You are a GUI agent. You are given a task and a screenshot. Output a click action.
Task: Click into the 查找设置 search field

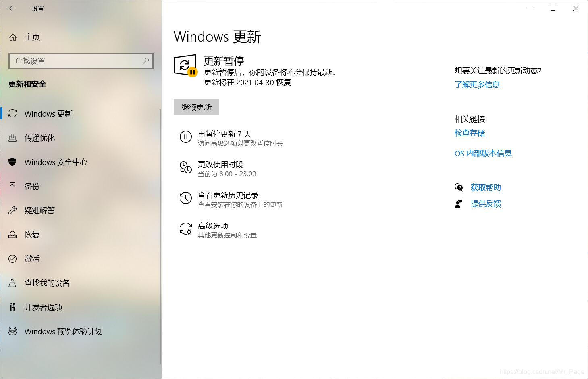click(x=81, y=61)
